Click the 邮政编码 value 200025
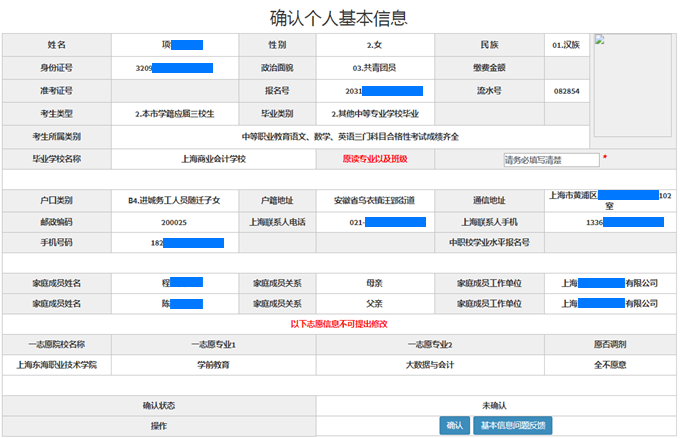Image resolution: width=680 pixels, height=438 pixels. coord(175,222)
